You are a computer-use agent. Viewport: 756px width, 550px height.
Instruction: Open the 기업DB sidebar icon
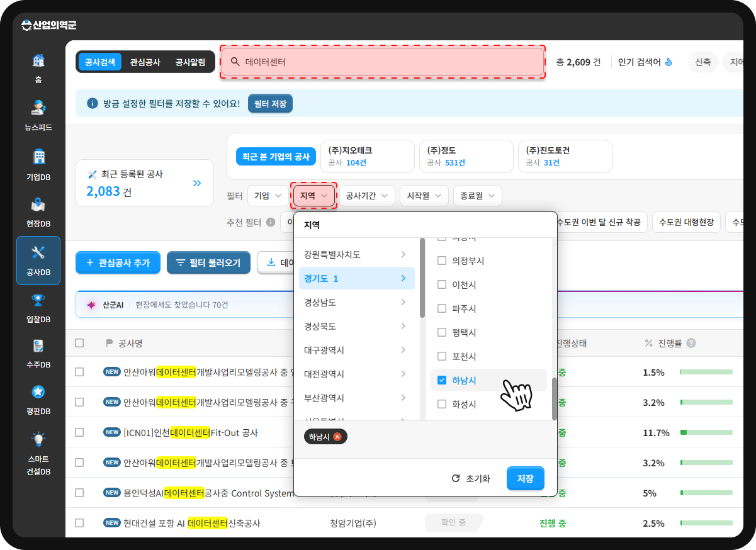(38, 157)
